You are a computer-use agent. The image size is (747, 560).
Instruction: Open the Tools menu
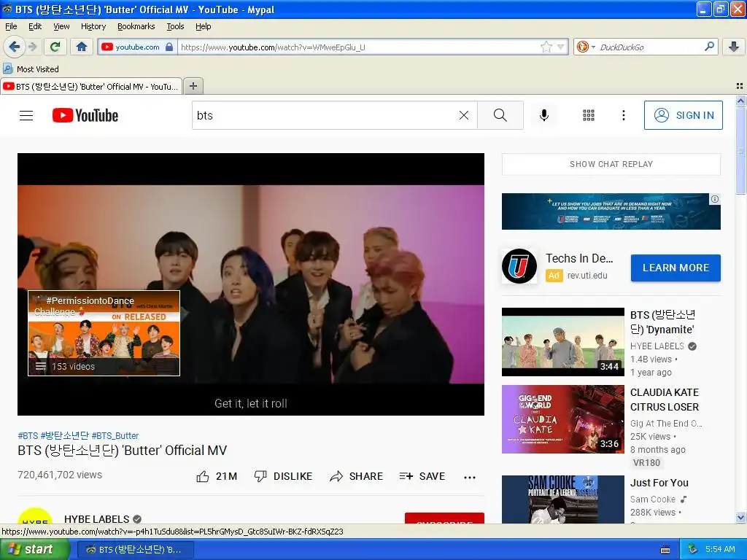click(175, 26)
